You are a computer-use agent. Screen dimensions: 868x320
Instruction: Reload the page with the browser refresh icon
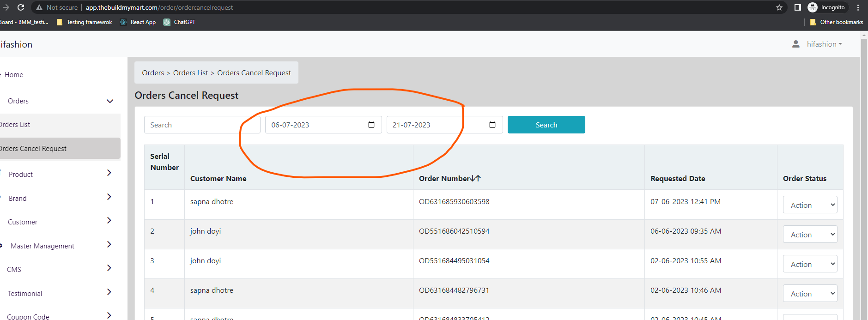[x=21, y=7]
